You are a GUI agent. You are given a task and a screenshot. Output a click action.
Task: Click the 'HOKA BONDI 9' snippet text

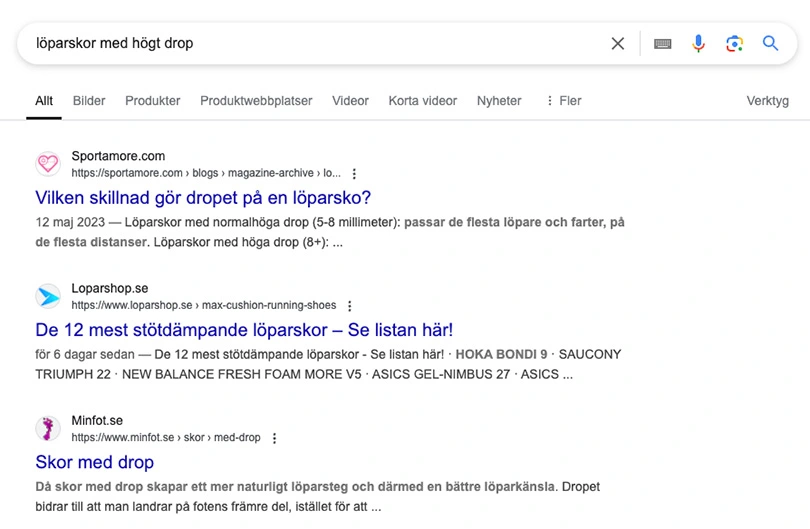coord(501,355)
